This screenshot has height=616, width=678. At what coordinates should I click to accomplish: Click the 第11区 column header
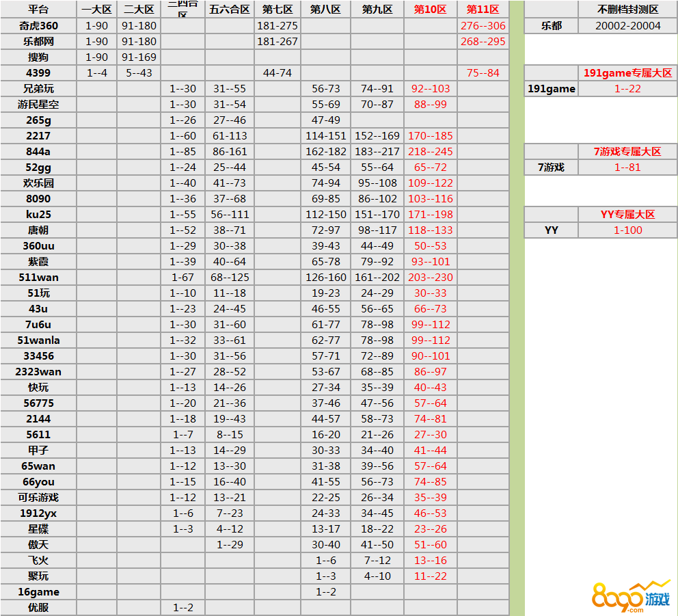pos(483,10)
